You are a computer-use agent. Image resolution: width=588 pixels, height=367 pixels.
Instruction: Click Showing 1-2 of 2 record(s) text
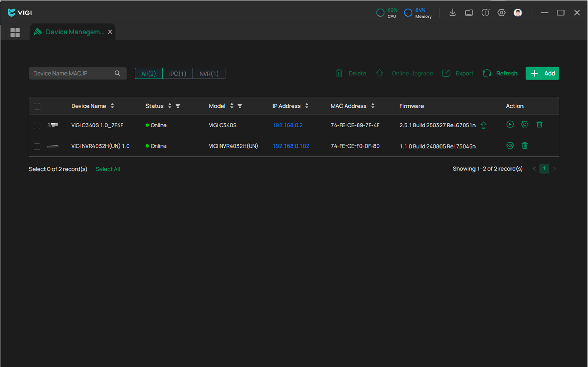(x=488, y=169)
